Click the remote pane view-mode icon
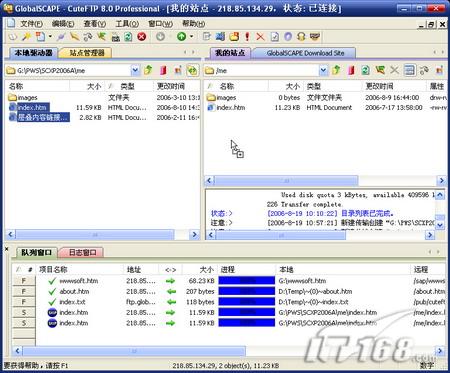Image resolution: width=450 pixels, height=373 pixels. click(409, 70)
